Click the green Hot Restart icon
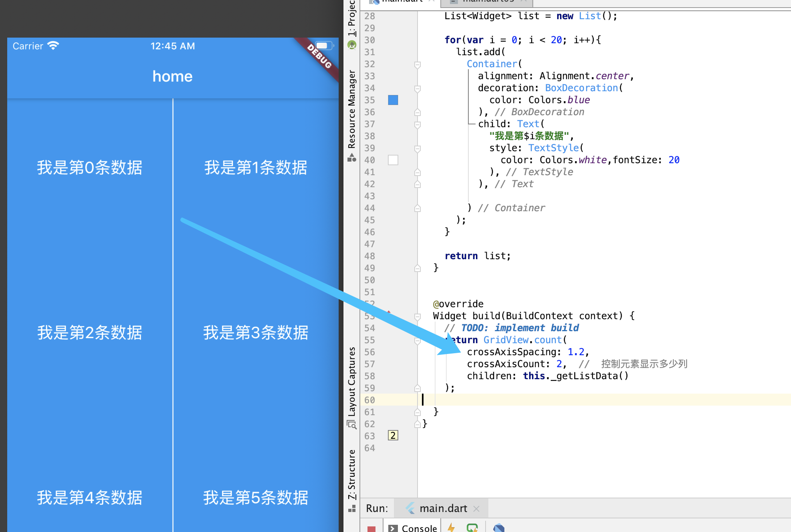This screenshot has height=532, width=791. (472, 528)
